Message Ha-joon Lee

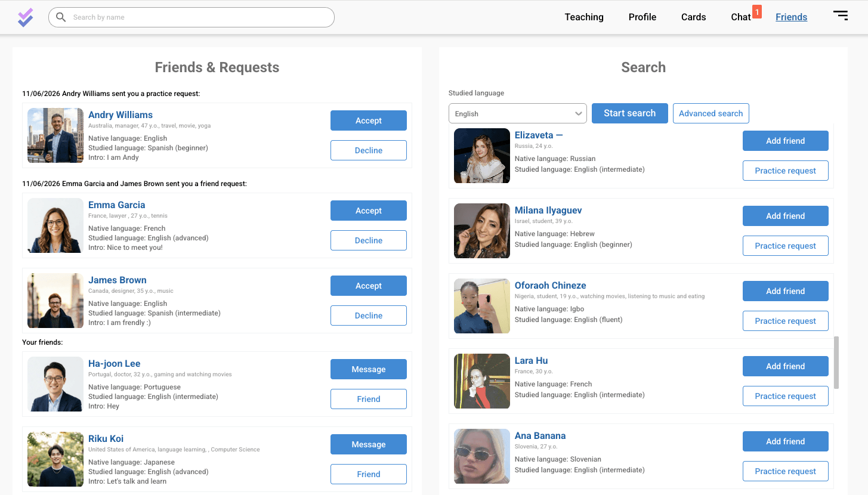[x=369, y=369]
